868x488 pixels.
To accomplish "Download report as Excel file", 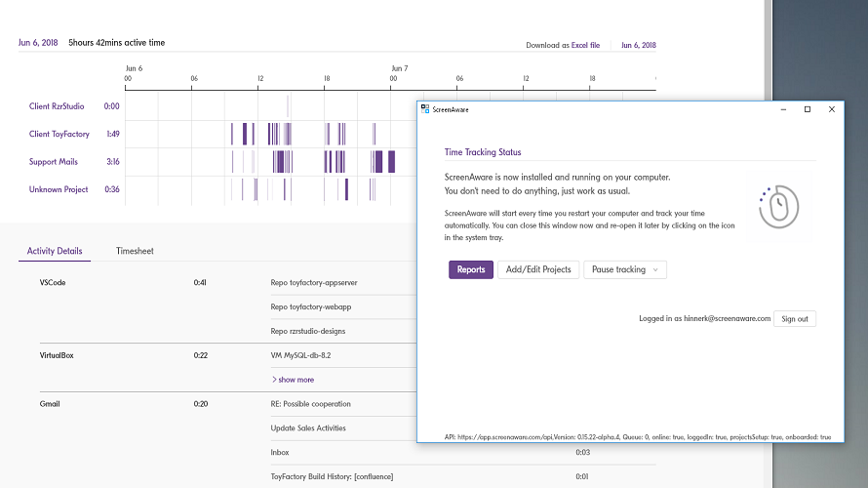I will pos(585,46).
